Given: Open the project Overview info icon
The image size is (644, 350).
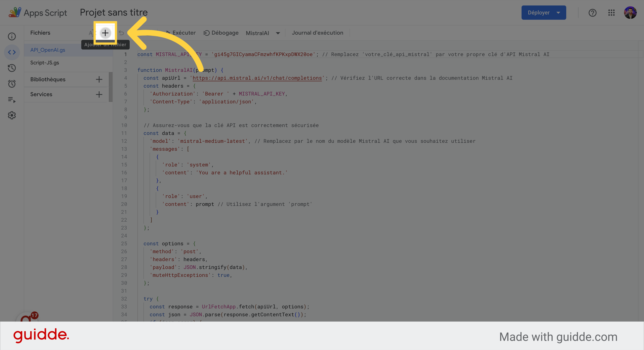Looking at the screenshot, I should point(12,37).
